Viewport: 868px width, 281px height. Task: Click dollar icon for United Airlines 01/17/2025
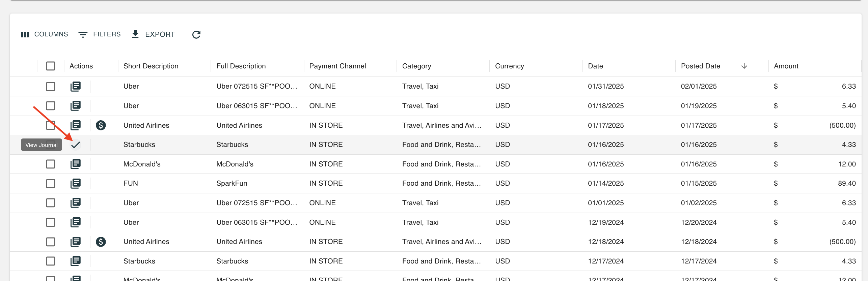pyautogui.click(x=101, y=125)
